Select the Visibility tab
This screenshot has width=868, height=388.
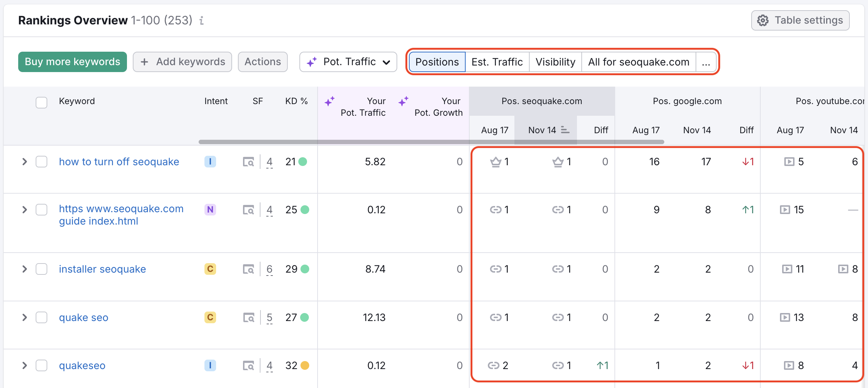coord(555,62)
